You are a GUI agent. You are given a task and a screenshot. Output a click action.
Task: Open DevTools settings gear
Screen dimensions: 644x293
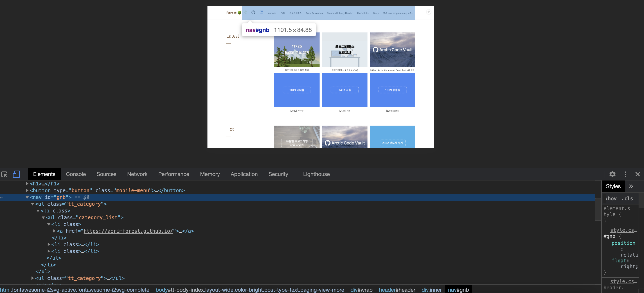pyautogui.click(x=612, y=174)
